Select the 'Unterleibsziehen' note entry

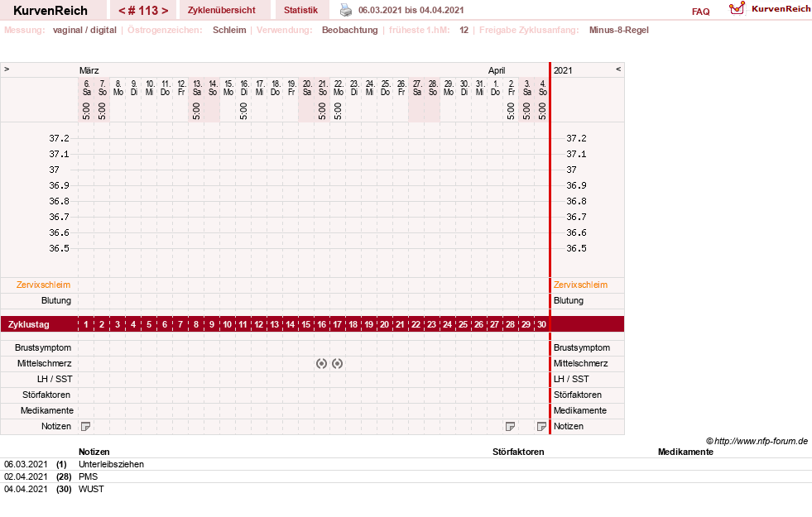[112, 464]
